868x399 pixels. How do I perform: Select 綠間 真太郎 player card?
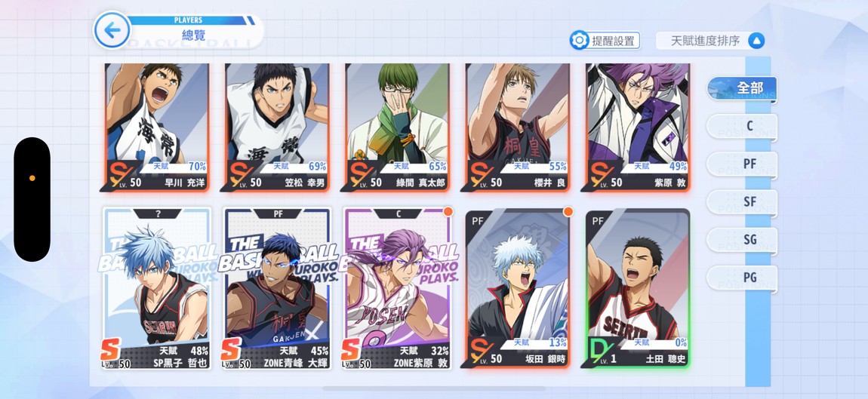pos(398,127)
